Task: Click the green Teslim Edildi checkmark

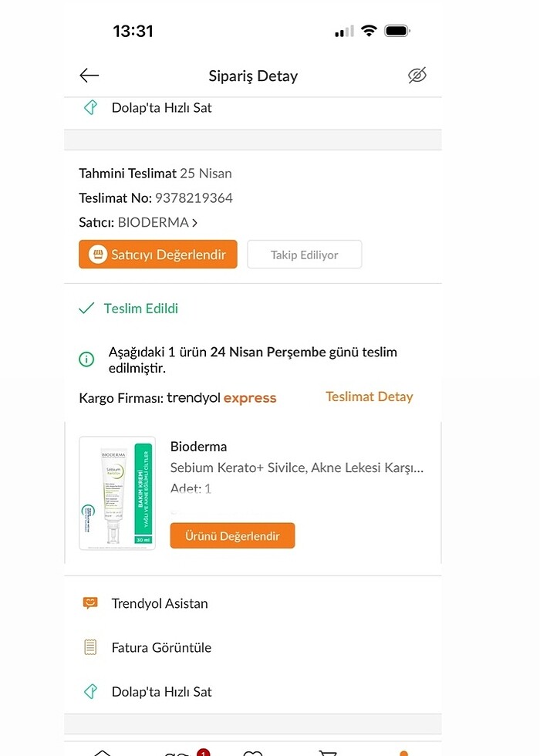Action: point(86,309)
